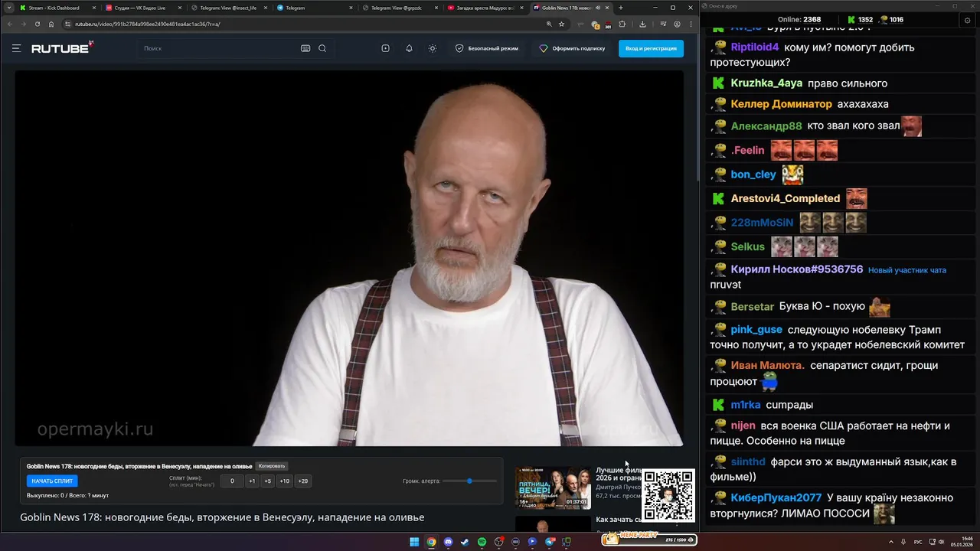Open the browser three-dot menu
Viewport: 980px width, 551px height.
point(690,24)
